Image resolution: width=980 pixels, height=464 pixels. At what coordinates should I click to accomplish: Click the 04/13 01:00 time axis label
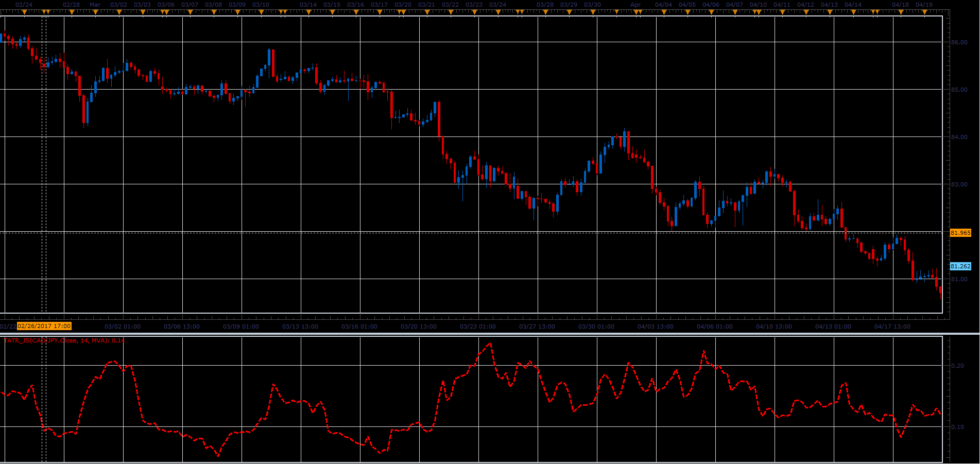pos(833,326)
